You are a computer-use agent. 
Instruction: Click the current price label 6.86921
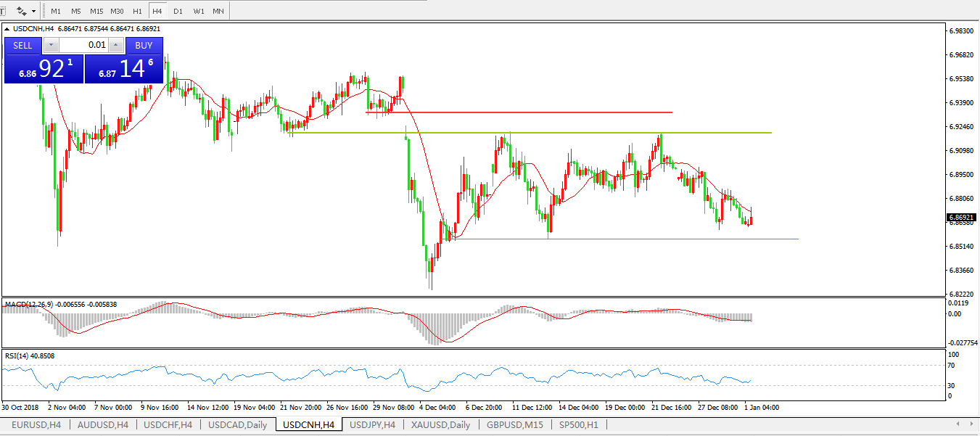click(960, 217)
